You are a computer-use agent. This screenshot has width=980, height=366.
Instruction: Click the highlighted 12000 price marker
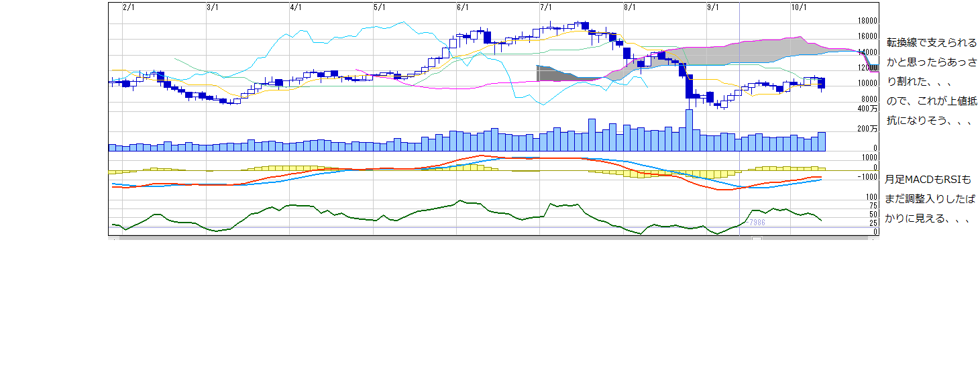(x=868, y=68)
